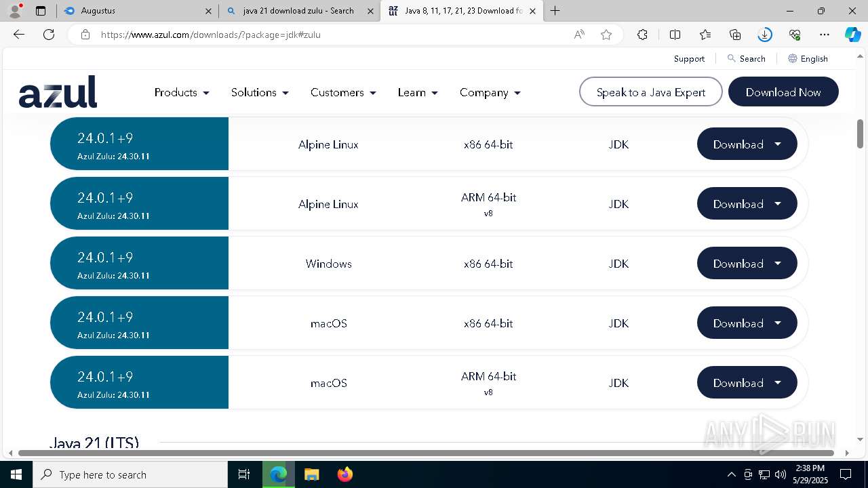This screenshot has height=488, width=868.
Task: Close the java 21 download zulu tab
Action: (370, 11)
